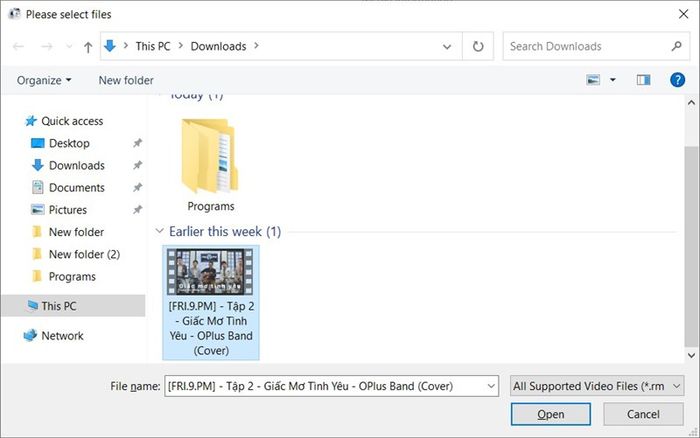Click the Programs folder label
The width and height of the screenshot is (700, 438).
(211, 206)
